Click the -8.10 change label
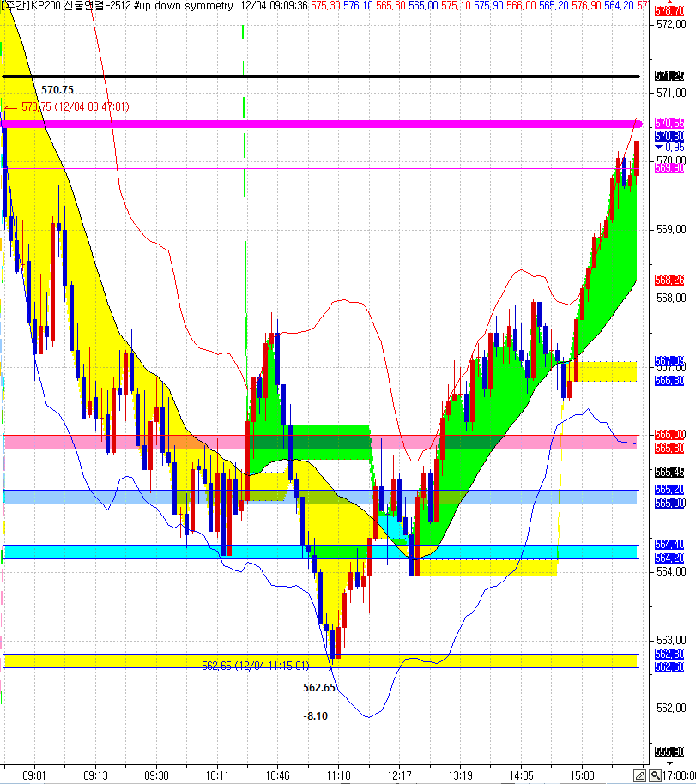The image size is (696, 784). (315, 716)
